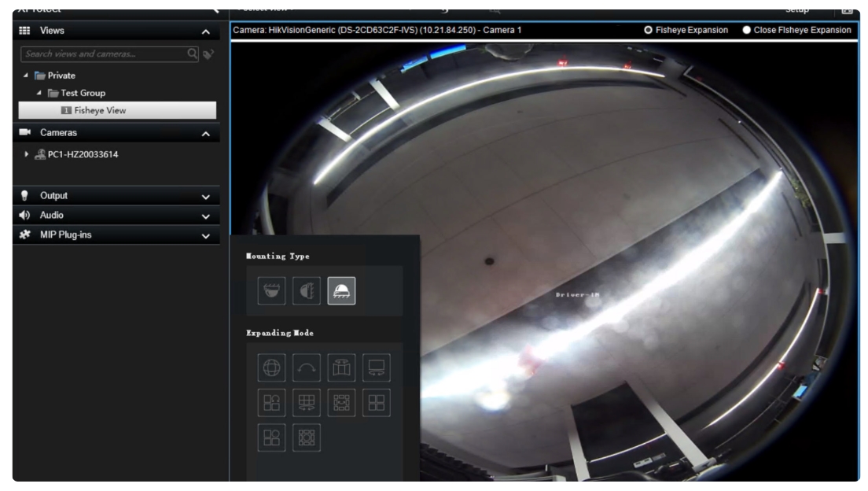Expand the Audio panel chevron
868x491 pixels.
(205, 216)
